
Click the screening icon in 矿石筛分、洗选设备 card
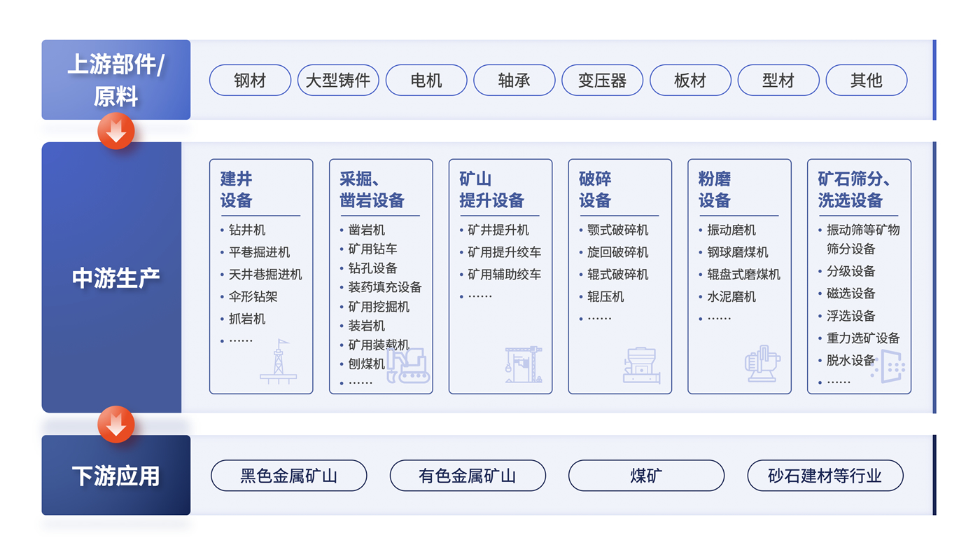(889, 366)
